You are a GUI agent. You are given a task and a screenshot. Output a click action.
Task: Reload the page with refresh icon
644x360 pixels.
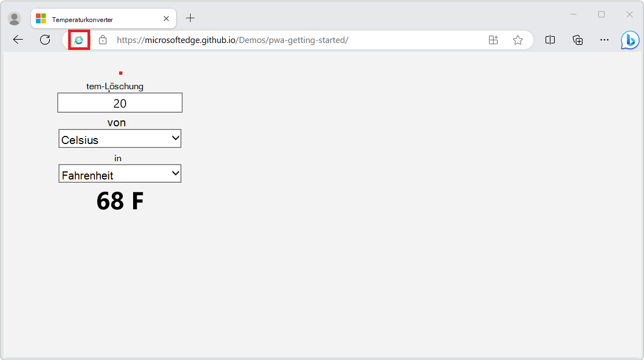point(45,40)
